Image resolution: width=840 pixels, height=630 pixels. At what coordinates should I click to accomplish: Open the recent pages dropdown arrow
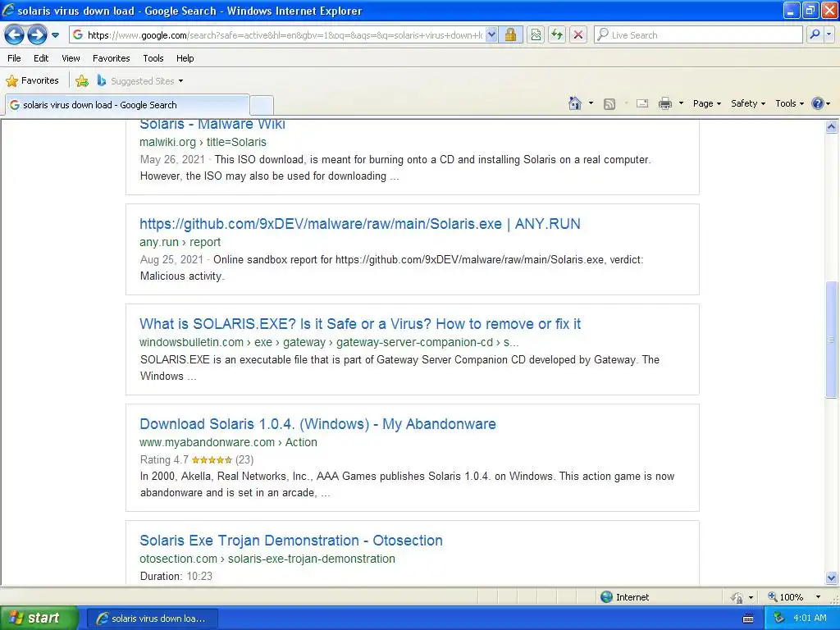tap(55, 35)
